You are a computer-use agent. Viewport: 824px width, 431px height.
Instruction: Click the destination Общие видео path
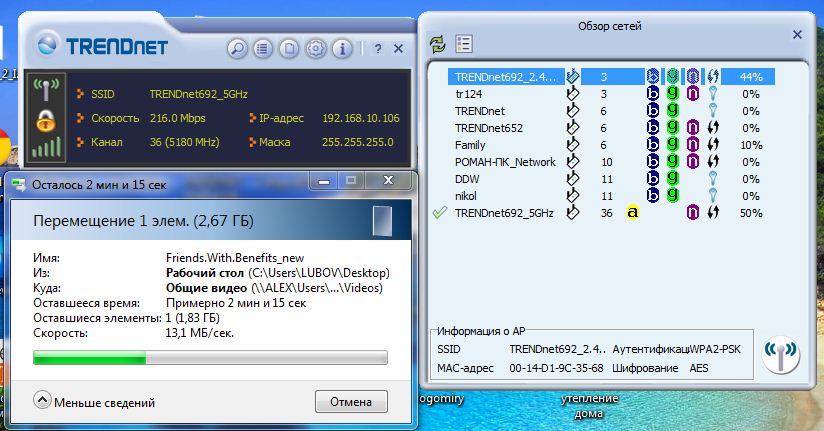click(x=206, y=288)
